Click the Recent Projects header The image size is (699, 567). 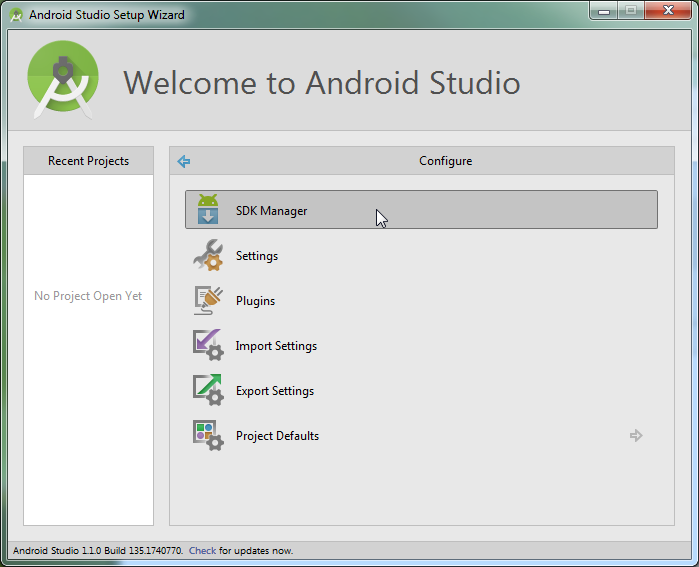coord(88,160)
